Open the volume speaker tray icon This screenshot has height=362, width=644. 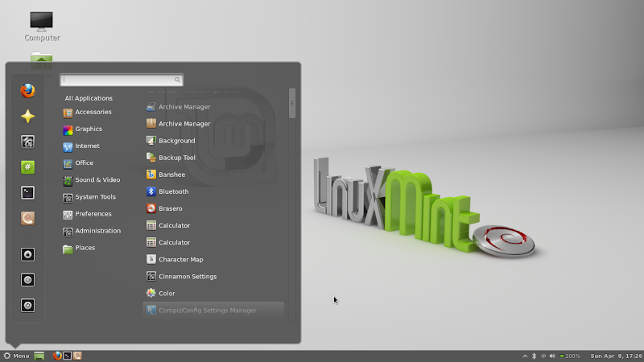pos(552,356)
